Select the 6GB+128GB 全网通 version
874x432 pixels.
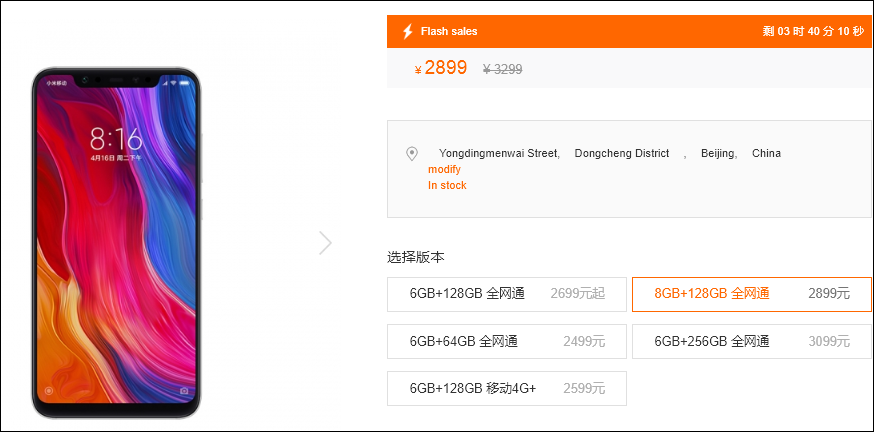[x=507, y=294]
